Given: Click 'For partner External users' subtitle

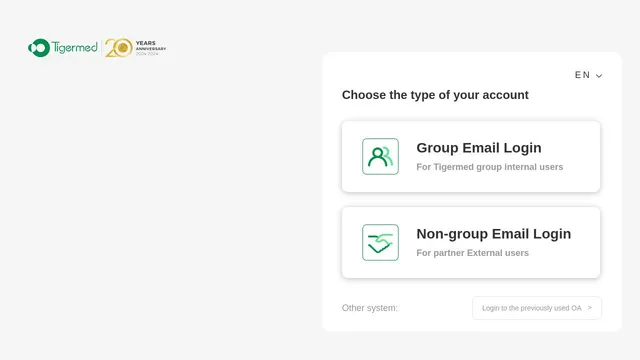Looking at the screenshot, I should point(472,253).
